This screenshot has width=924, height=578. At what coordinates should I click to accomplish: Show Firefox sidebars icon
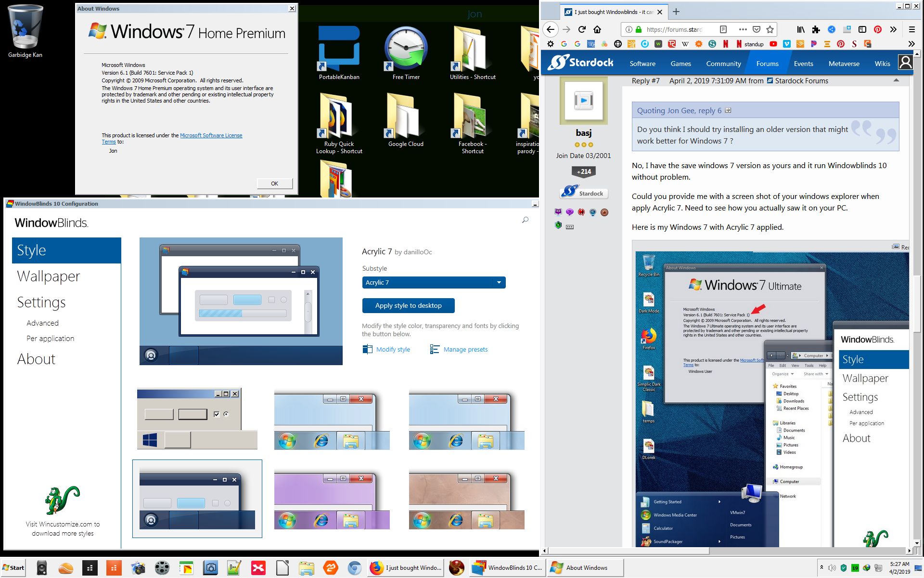[x=862, y=29]
